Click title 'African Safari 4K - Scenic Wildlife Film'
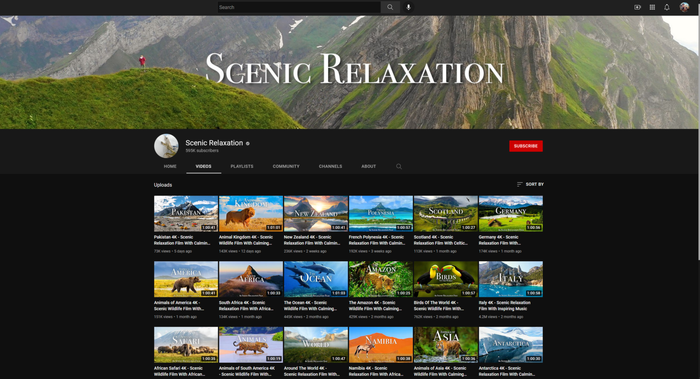The height and width of the screenshot is (379, 700). [x=179, y=371]
